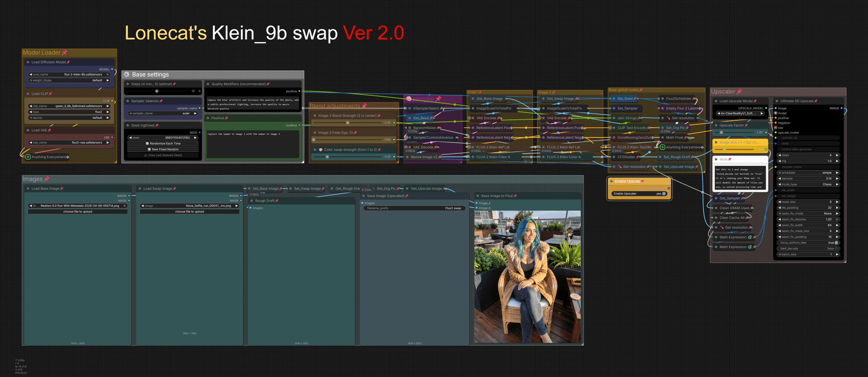Click the Positive prompt text box
The image size is (868, 377).
[253, 144]
